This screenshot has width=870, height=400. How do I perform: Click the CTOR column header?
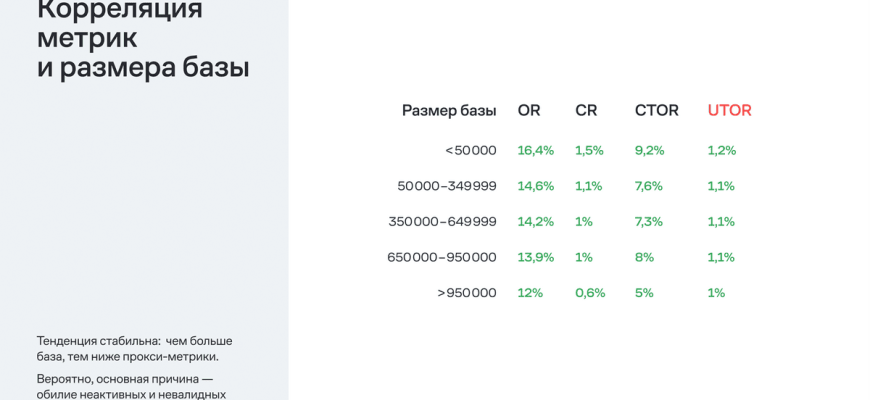(656, 110)
